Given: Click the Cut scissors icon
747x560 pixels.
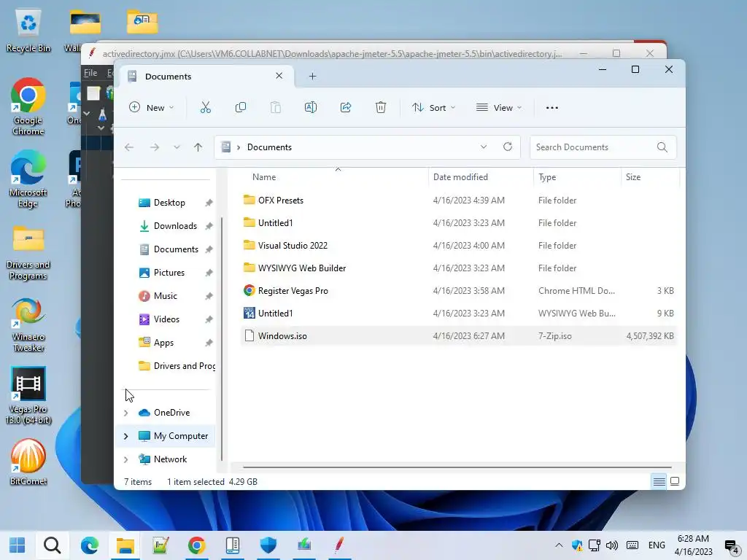Looking at the screenshot, I should 205,108.
